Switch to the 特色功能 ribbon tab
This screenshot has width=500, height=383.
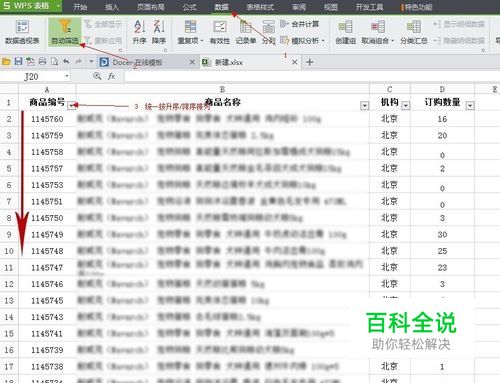[417, 7]
